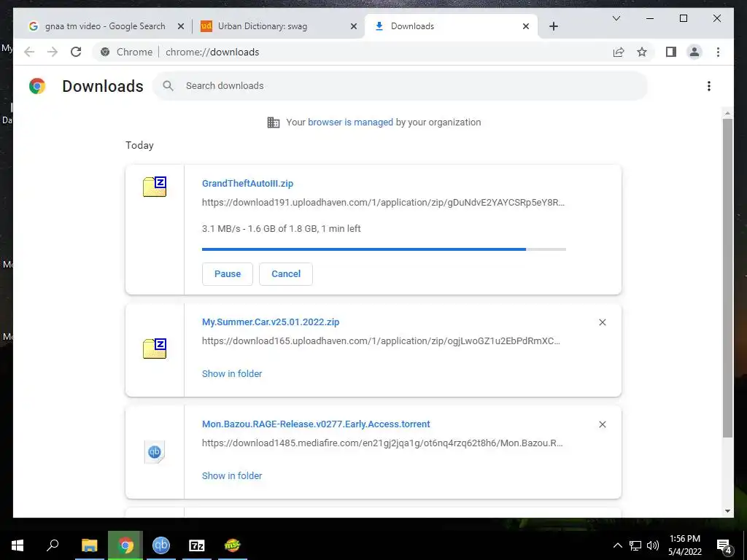Open the browser is managed link
This screenshot has width=747, height=560.
point(350,122)
